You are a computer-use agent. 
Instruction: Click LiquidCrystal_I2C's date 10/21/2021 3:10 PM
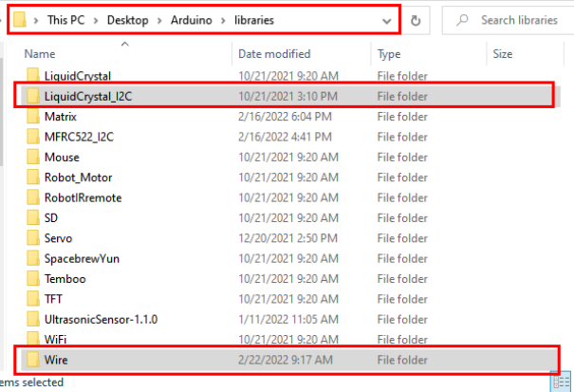[x=287, y=97]
